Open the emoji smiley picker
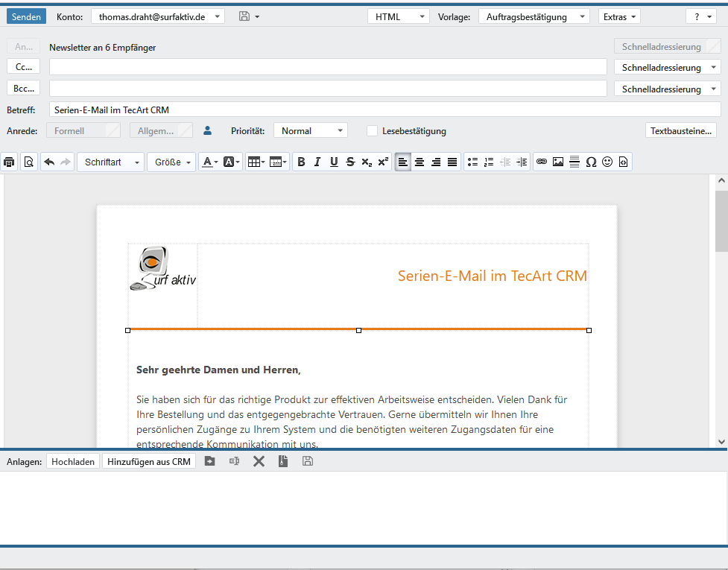The image size is (728, 570). click(x=607, y=162)
